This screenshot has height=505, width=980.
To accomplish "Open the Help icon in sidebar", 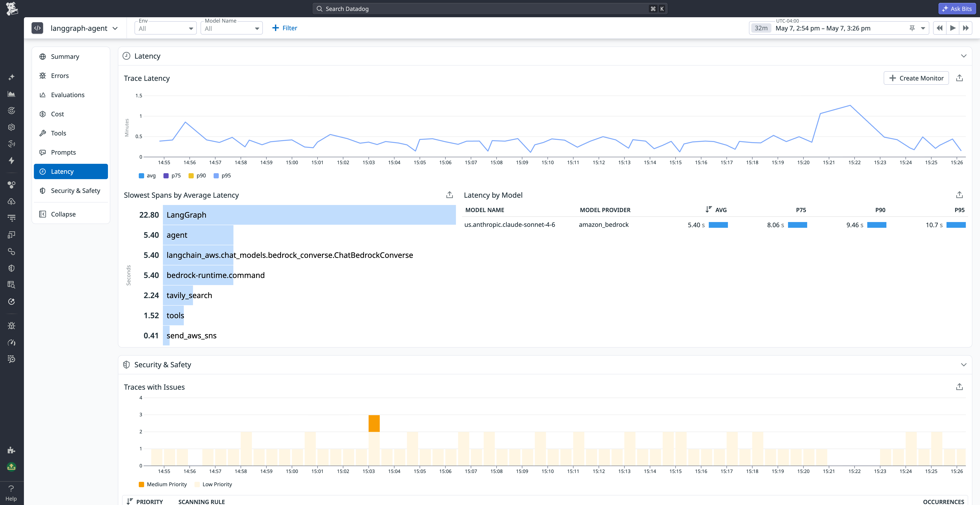I will [x=11, y=493].
